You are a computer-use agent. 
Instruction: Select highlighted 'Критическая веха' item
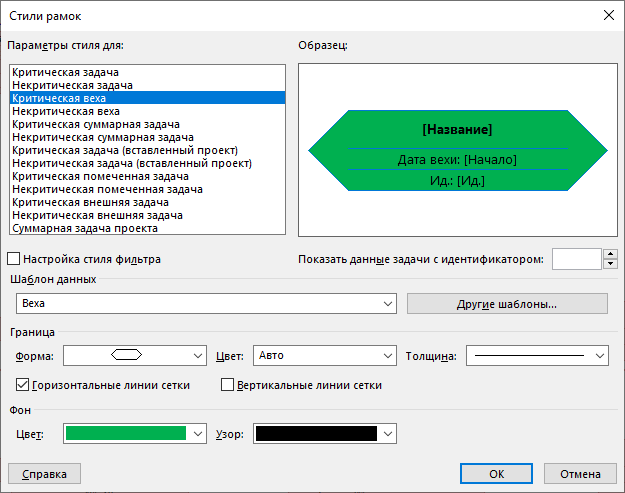[x=147, y=98]
